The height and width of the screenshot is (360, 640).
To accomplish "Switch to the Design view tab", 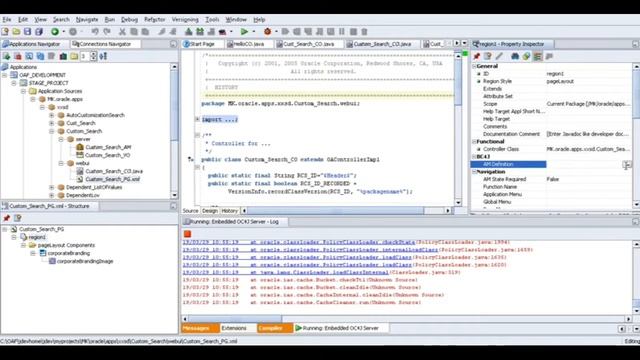I will point(210,211).
